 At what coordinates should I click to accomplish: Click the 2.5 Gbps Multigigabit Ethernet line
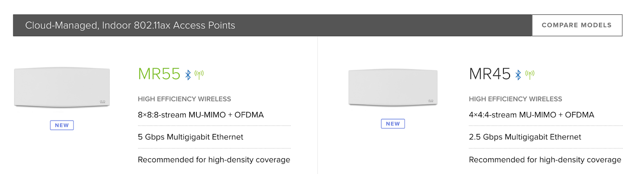(525, 137)
